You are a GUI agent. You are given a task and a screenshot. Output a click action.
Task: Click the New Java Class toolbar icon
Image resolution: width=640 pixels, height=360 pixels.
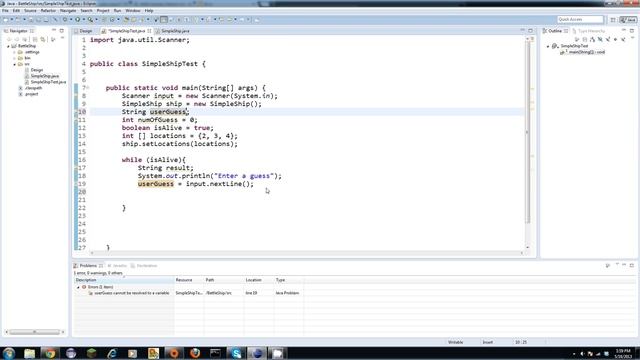tap(112, 20)
